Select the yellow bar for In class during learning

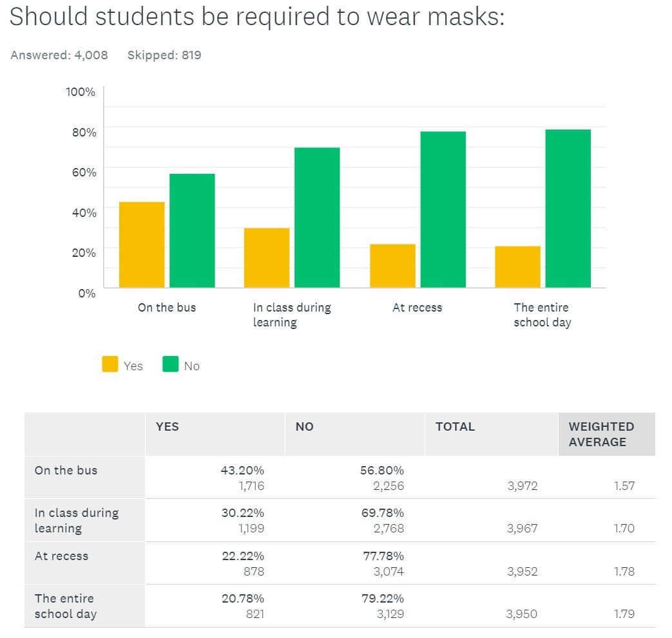[x=267, y=258]
